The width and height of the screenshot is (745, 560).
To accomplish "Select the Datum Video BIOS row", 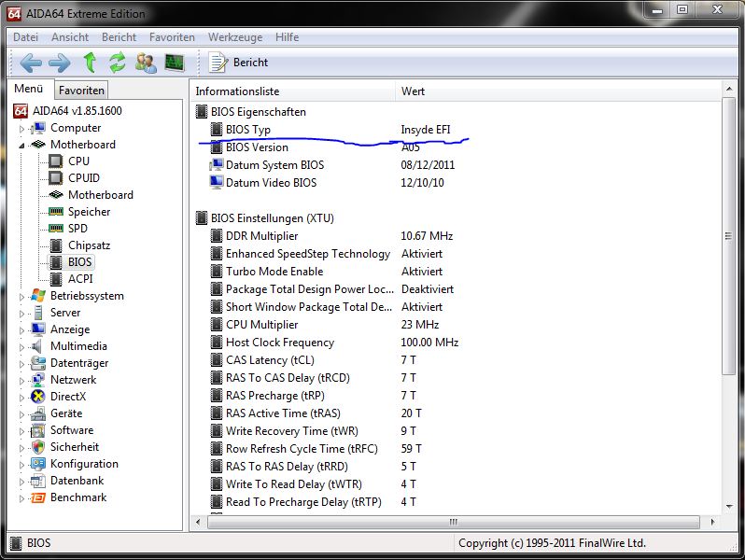I will [x=457, y=183].
